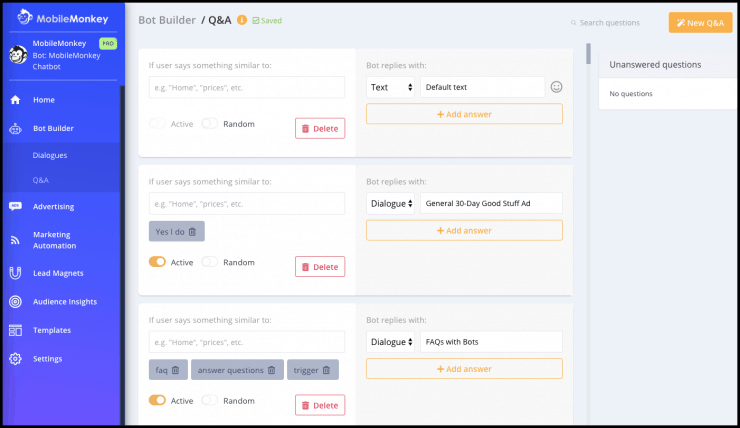The image size is (740, 428).
Task: Enable Random toggle in first Q&A block
Action: pyautogui.click(x=209, y=124)
